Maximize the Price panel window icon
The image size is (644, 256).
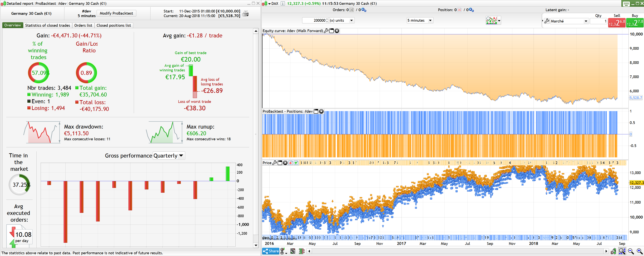pyautogui.click(x=280, y=163)
